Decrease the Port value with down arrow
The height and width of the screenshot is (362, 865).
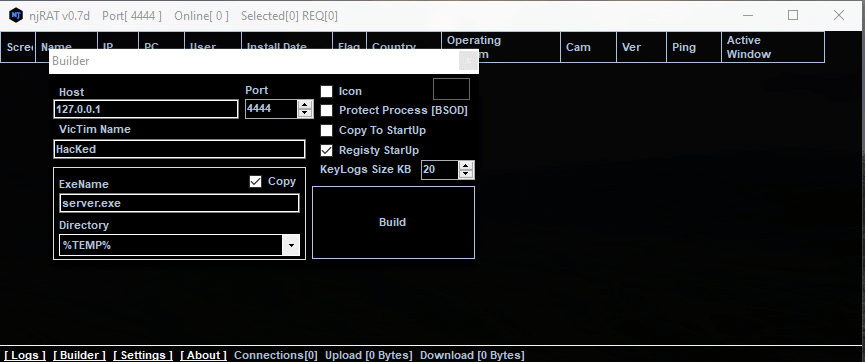(305, 113)
